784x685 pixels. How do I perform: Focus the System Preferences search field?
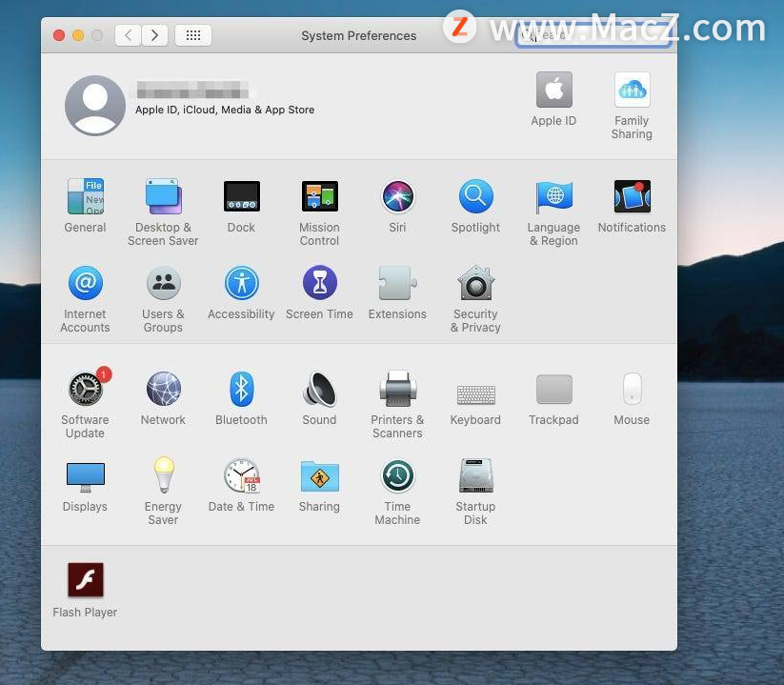tap(593, 35)
